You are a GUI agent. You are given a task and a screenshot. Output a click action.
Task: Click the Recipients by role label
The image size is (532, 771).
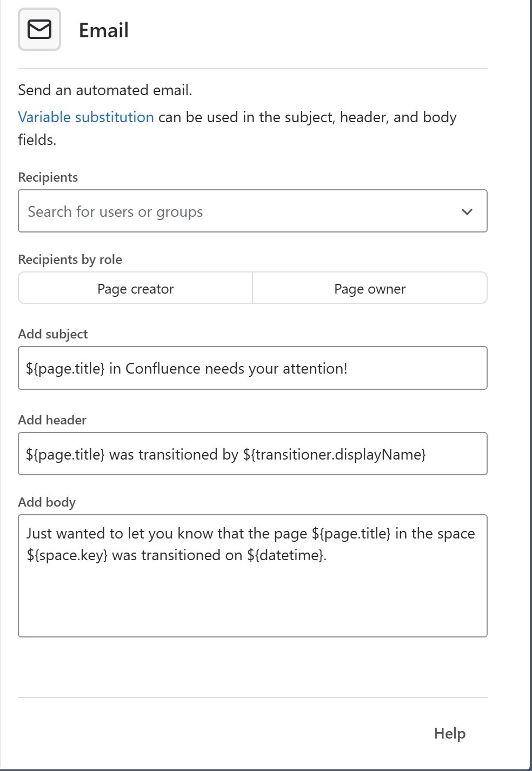click(70, 260)
